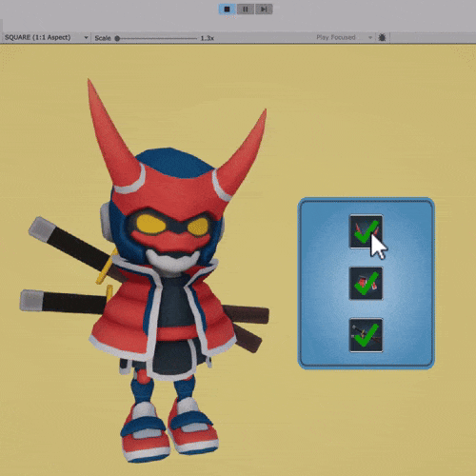This screenshot has height=476, width=476.
Task: Click the 1.3x scale value text
Action: (208, 38)
